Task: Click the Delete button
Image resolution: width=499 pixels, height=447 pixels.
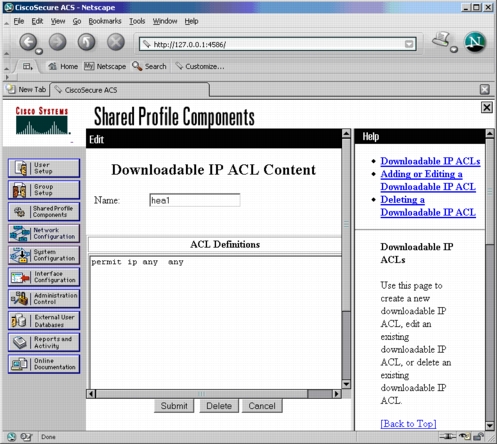Action: coord(219,407)
